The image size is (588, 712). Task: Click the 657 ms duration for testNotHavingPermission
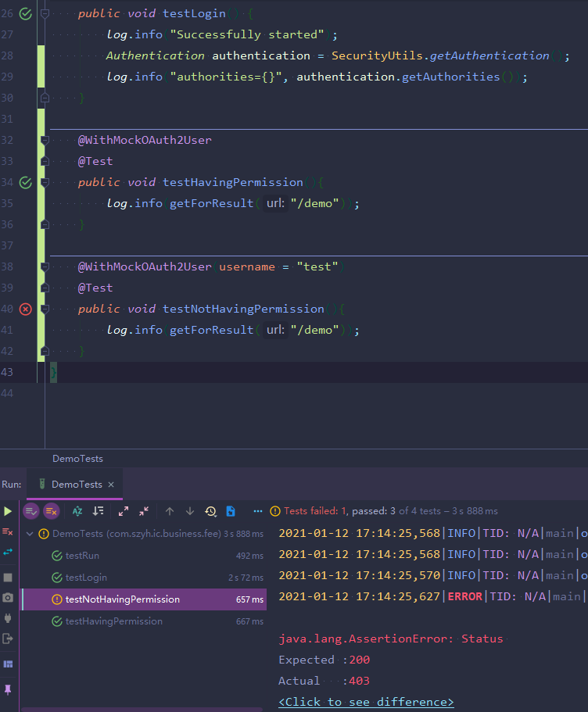point(249,599)
